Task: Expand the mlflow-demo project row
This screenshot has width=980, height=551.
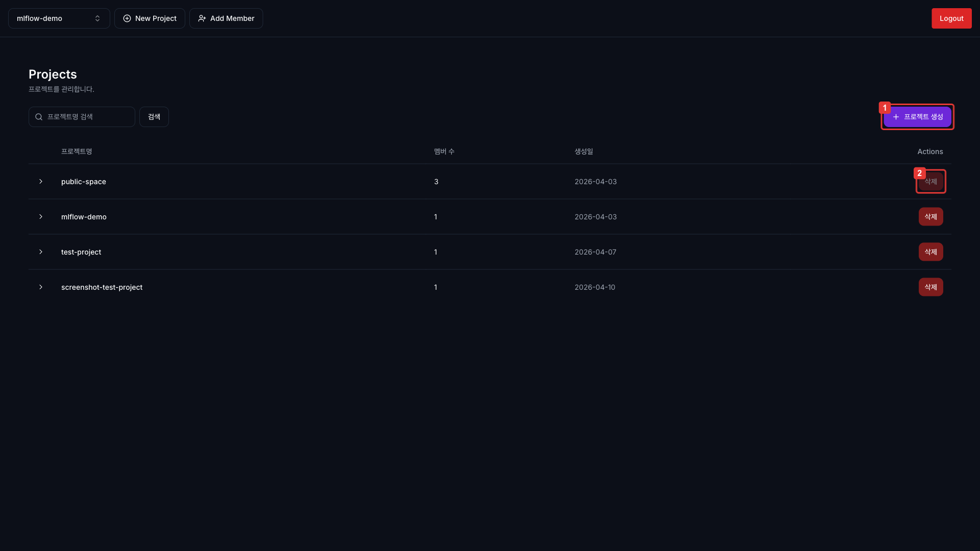Action: (41, 217)
